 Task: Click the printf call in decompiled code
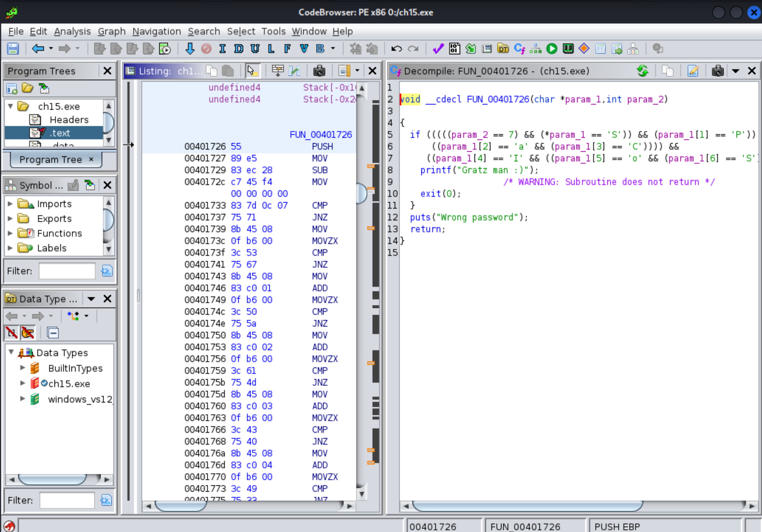(x=436, y=170)
